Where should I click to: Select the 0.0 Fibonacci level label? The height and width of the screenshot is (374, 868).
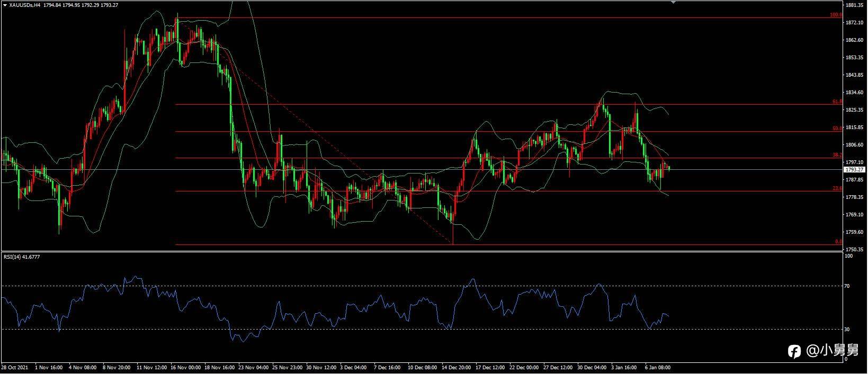tap(838, 241)
